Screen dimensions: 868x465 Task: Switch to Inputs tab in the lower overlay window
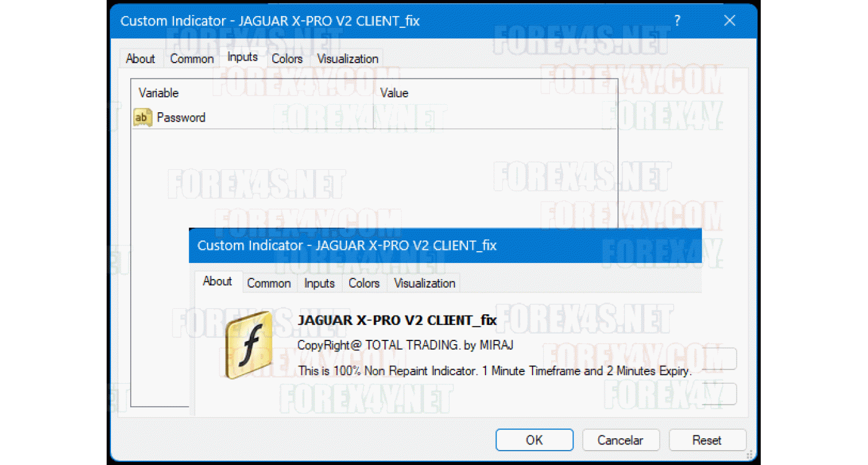pyautogui.click(x=319, y=283)
